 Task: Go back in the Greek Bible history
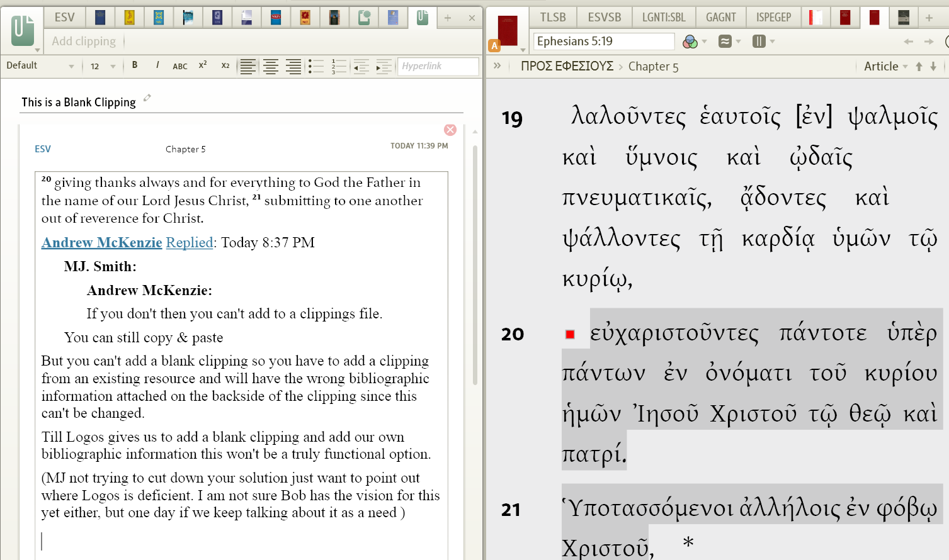coord(908,42)
